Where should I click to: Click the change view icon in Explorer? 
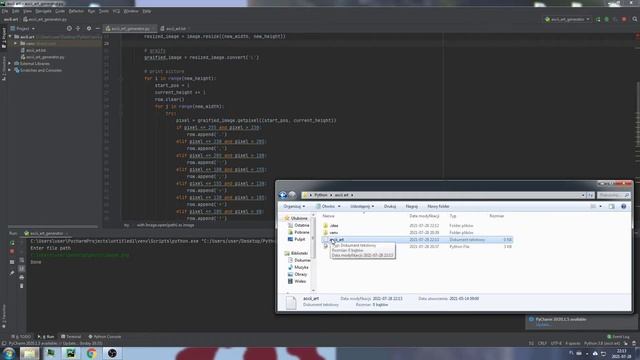pos(593,207)
